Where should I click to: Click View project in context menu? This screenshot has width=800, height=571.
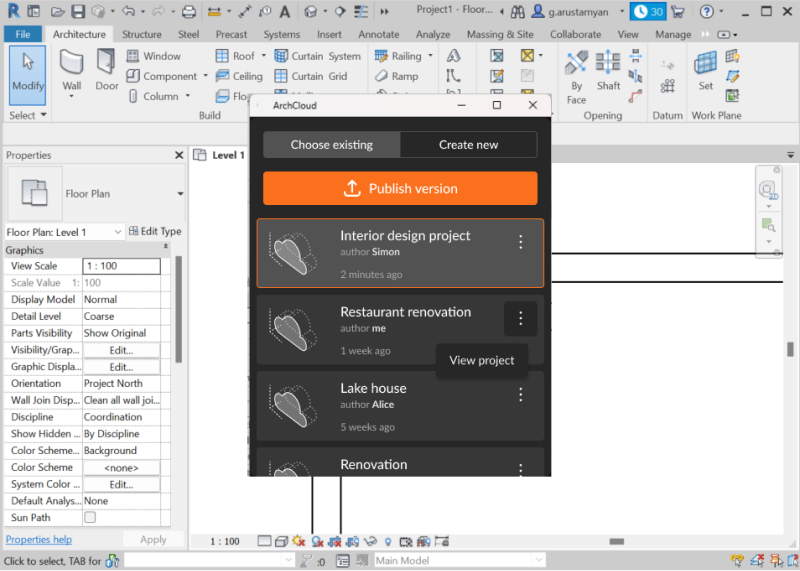(x=482, y=361)
